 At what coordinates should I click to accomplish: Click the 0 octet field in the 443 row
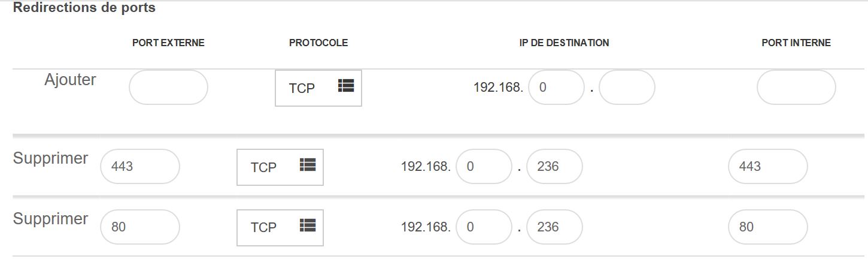click(x=484, y=166)
